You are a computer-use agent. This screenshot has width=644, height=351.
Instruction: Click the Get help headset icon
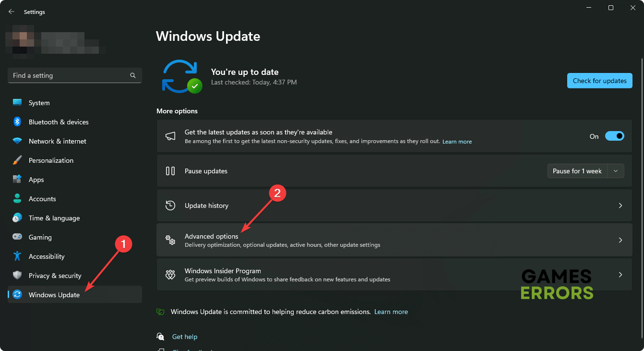pyautogui.click(x=161, y=337)
